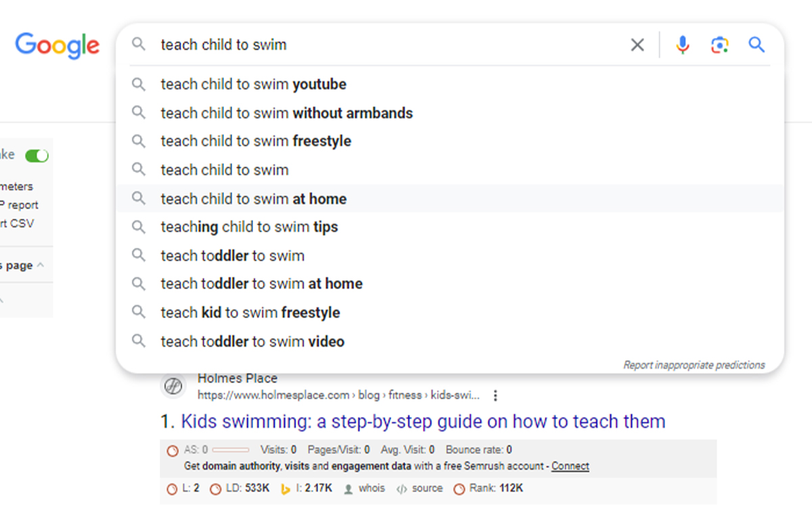Toggle the green switch in left sidebar

coord(37,156)
